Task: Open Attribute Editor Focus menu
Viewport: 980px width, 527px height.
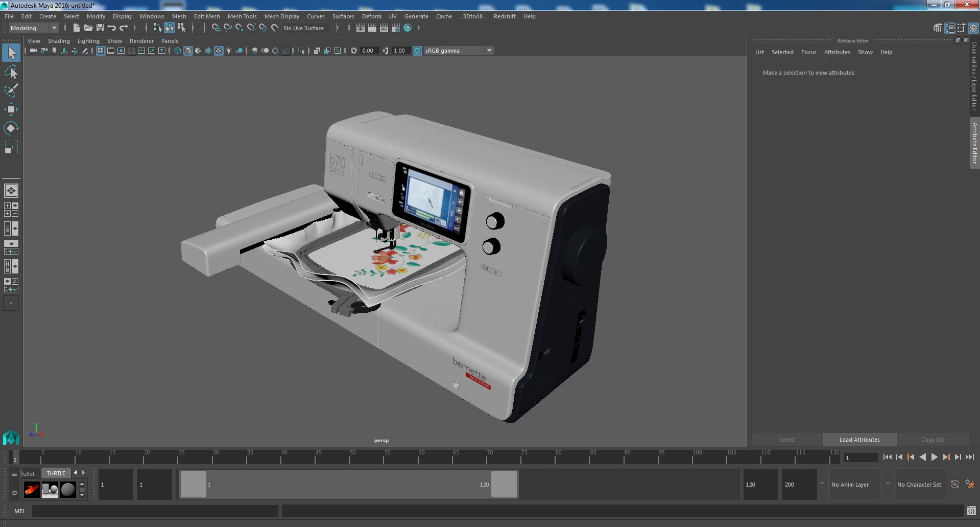Action: point(808,52)
